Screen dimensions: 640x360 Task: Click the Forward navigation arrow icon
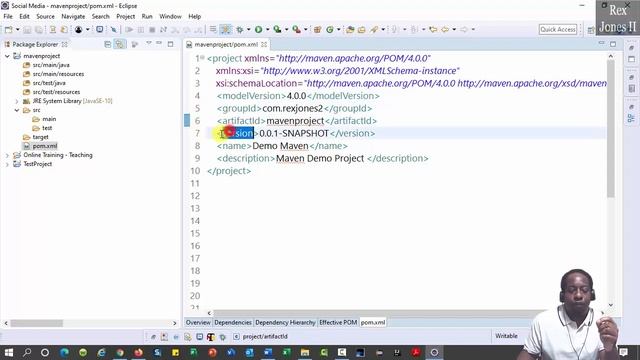click(464, 29)
